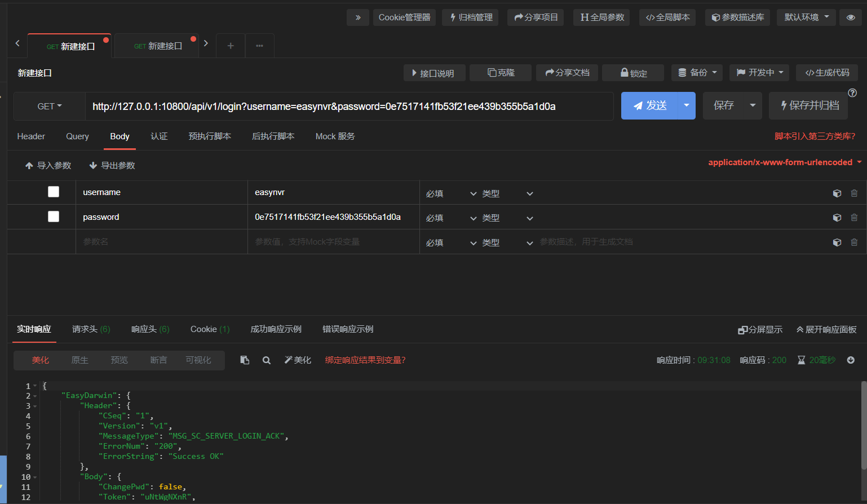Click 展开响应面板 to expand response panel
The height and width of the screenshot is (504, 867).
click(x=826, y=330)
